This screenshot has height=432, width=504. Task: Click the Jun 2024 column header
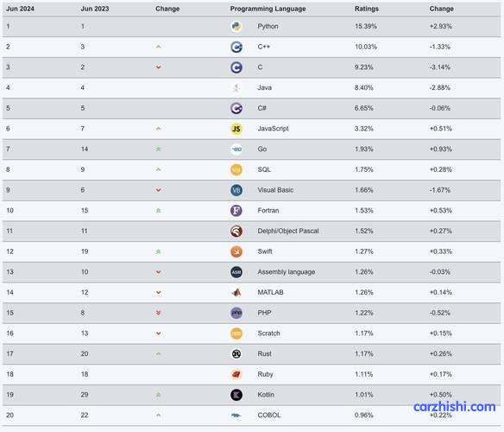click(20, 9)
